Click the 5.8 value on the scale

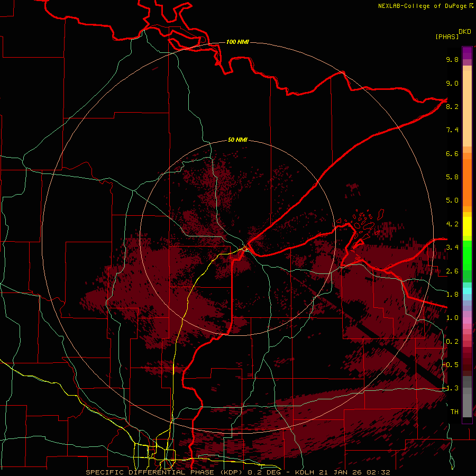[452, 177]
